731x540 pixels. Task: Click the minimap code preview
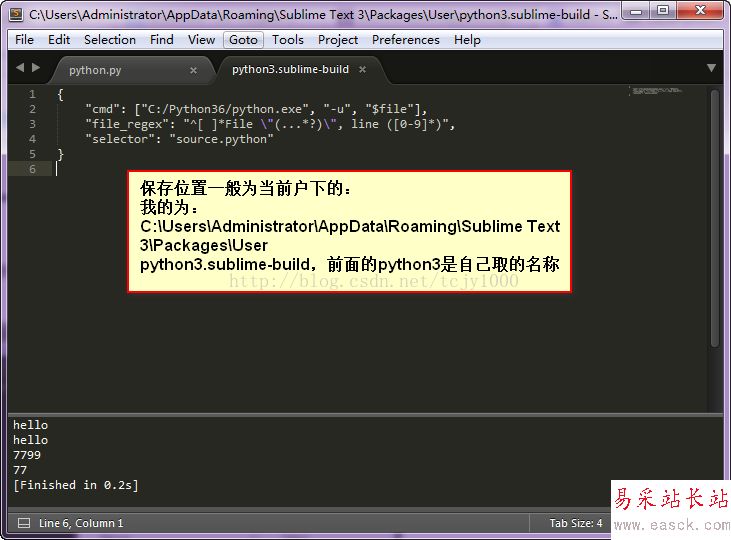point(656,90)
